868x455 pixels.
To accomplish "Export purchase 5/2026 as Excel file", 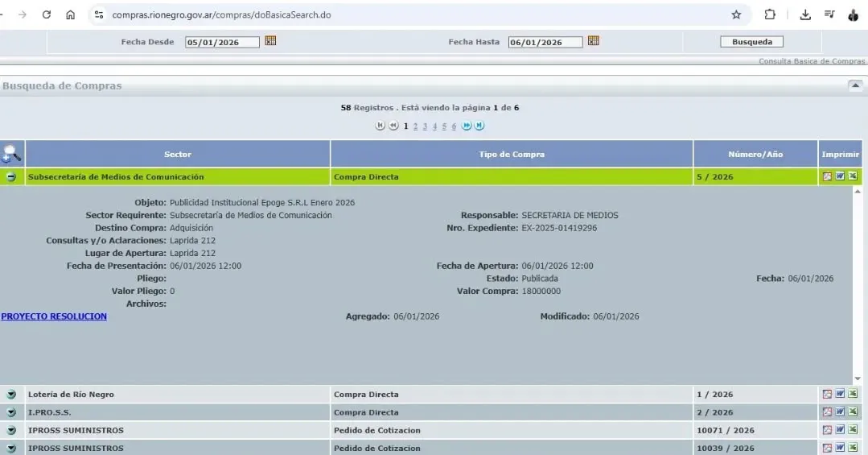I will coord(853,176).
